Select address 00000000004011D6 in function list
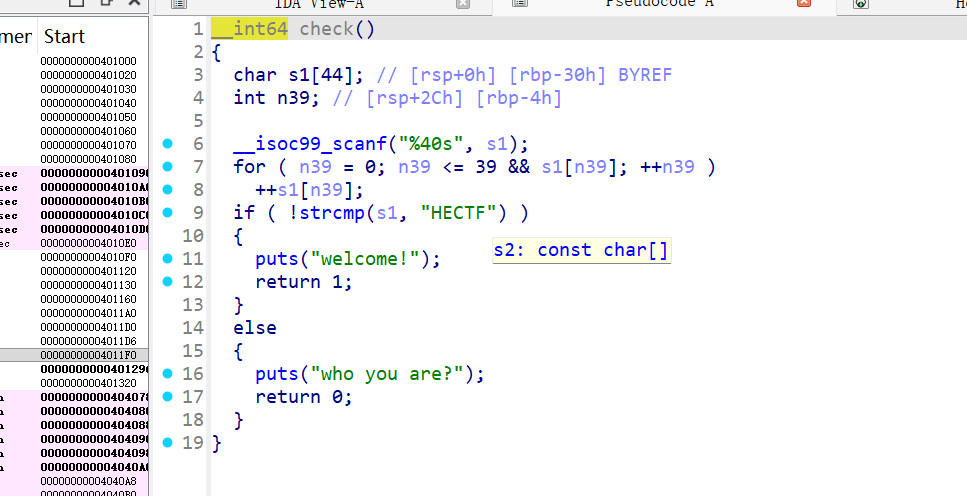 [x=89, y=341]
